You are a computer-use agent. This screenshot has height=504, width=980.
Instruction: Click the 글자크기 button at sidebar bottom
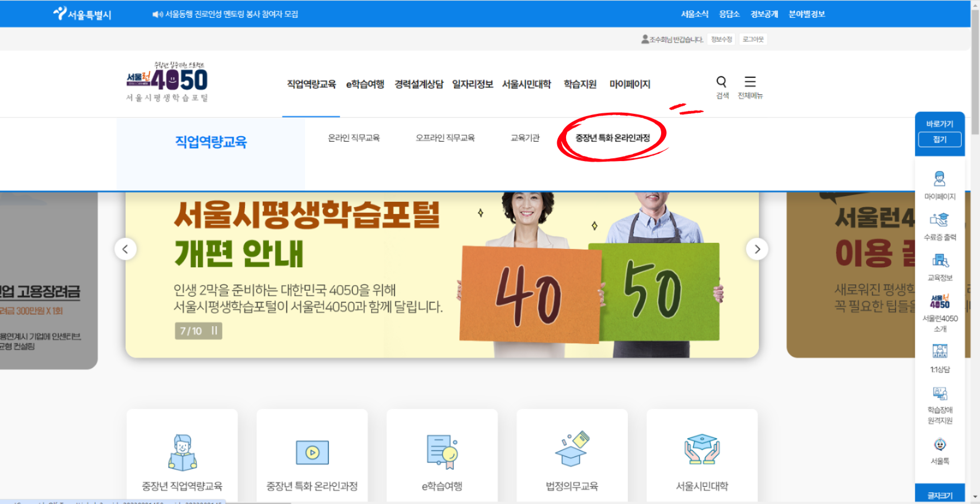[940, 495]
